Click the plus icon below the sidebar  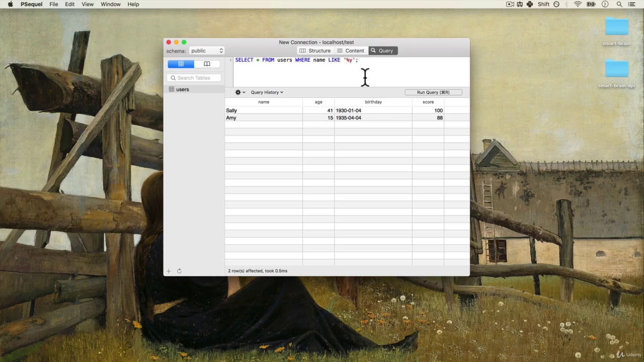(169, 271)
